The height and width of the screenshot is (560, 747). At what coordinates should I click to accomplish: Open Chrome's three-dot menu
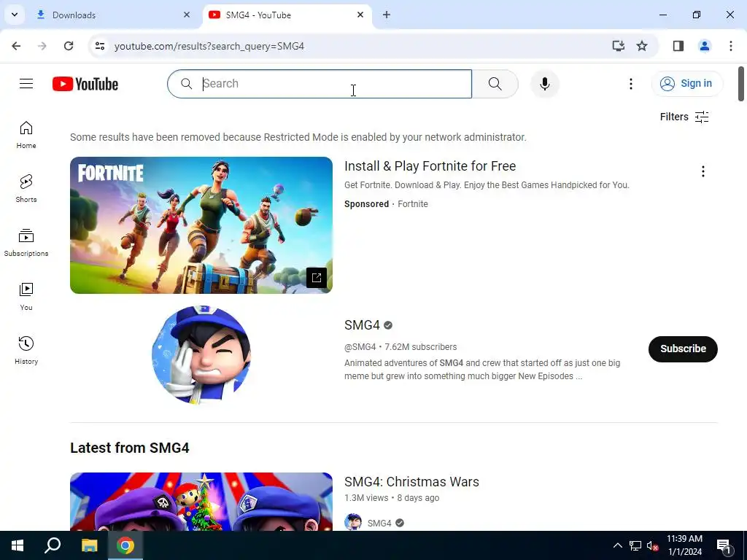(x=731, y=46)
